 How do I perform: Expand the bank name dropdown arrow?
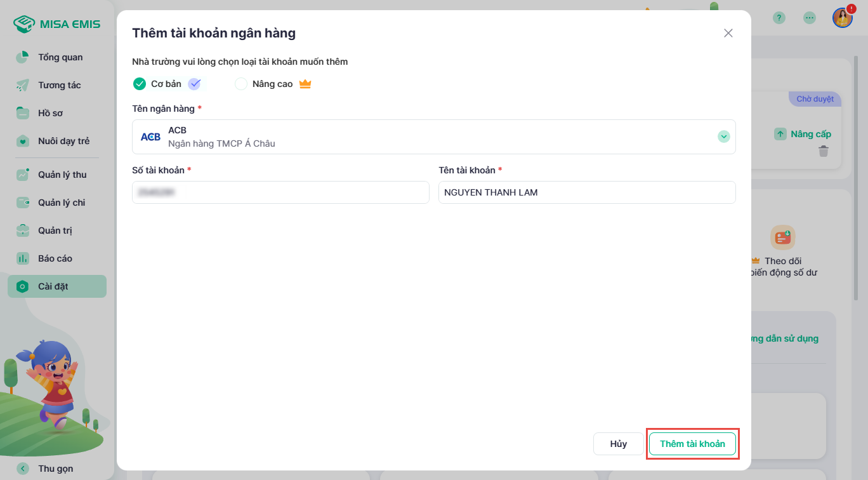[x=723, y=137]
